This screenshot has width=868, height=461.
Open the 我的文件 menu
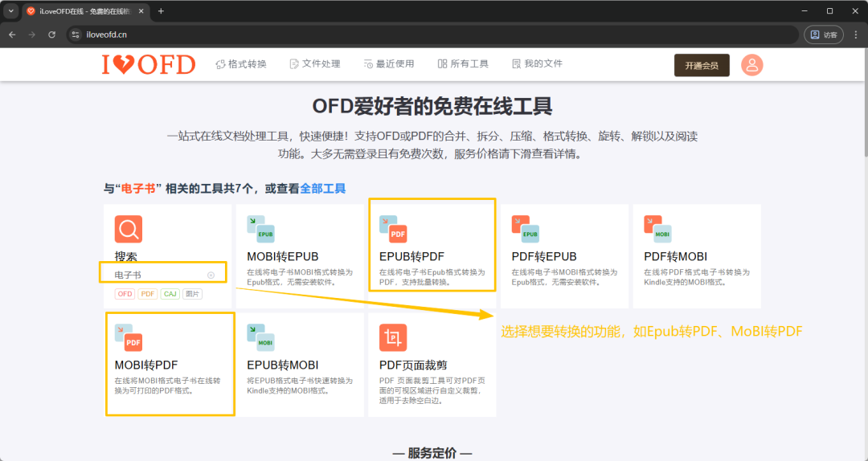pyautogui.click(x=537, y=64)
